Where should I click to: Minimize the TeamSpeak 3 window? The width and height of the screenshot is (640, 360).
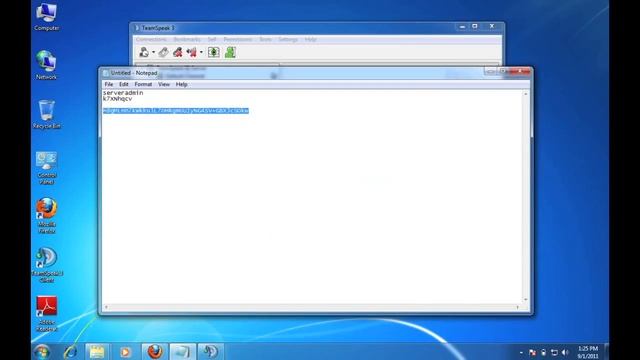[462, 27]
